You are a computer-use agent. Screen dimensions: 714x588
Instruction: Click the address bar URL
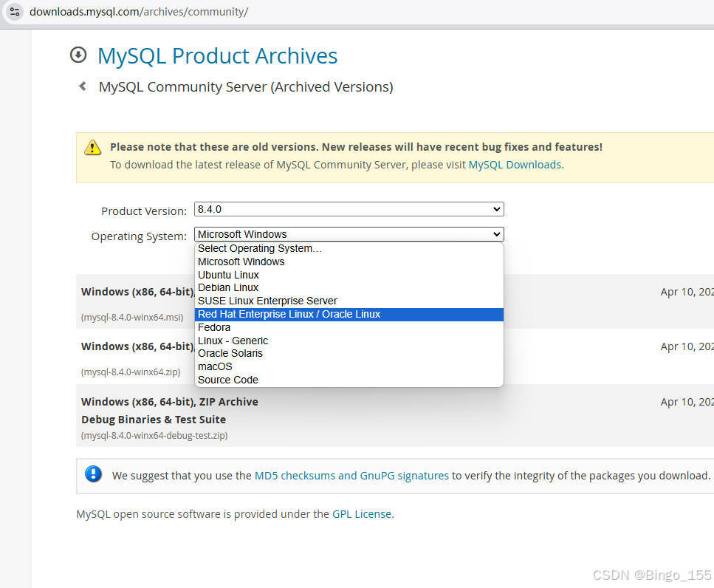pos(139,12)
